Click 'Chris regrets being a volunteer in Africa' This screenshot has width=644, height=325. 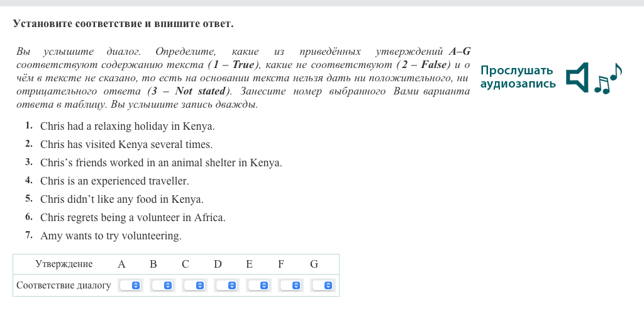coord(132,217)
